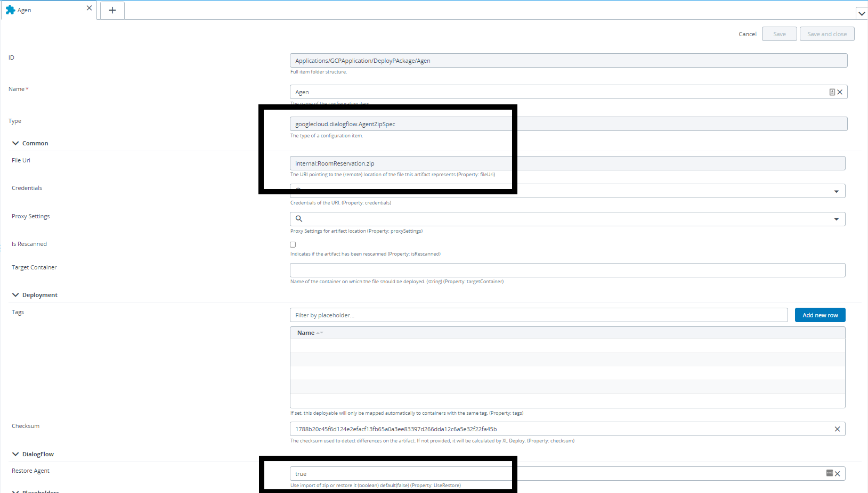Click the Cancel link

pyautogui.click(x=747, y=34)
